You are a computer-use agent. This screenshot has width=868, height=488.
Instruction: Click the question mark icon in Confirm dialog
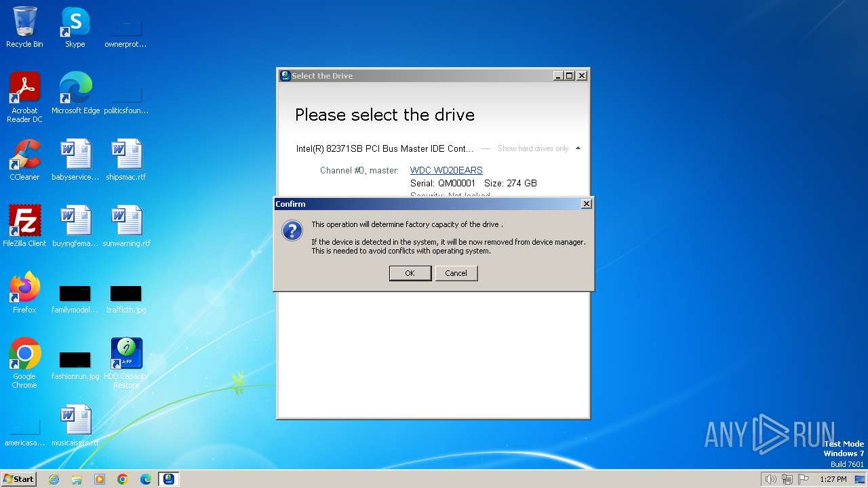tap(292, 230)
